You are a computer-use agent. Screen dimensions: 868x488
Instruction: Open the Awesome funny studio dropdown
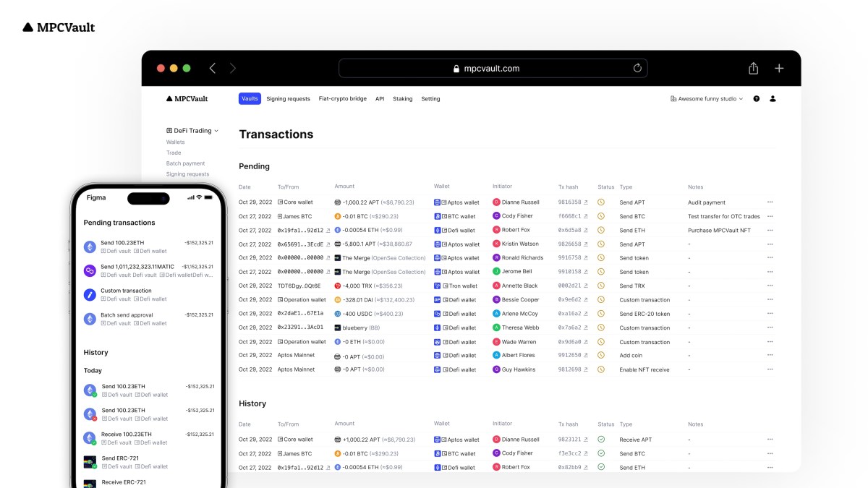click(708, 98)
